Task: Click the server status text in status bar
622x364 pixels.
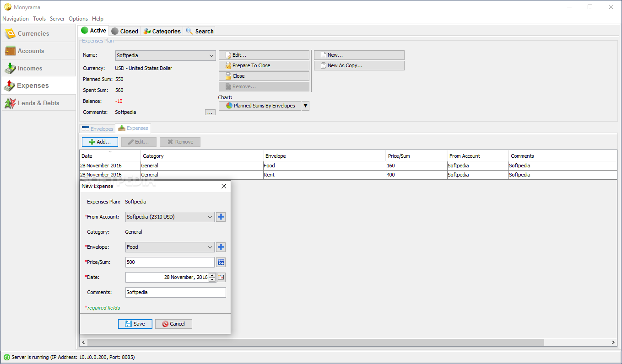Action: (x=73, y=357)
